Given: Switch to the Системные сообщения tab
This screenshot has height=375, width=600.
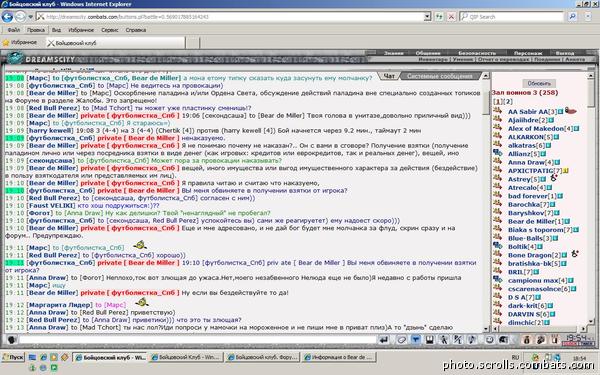Looking at the screenshot, I should (439, 76).
